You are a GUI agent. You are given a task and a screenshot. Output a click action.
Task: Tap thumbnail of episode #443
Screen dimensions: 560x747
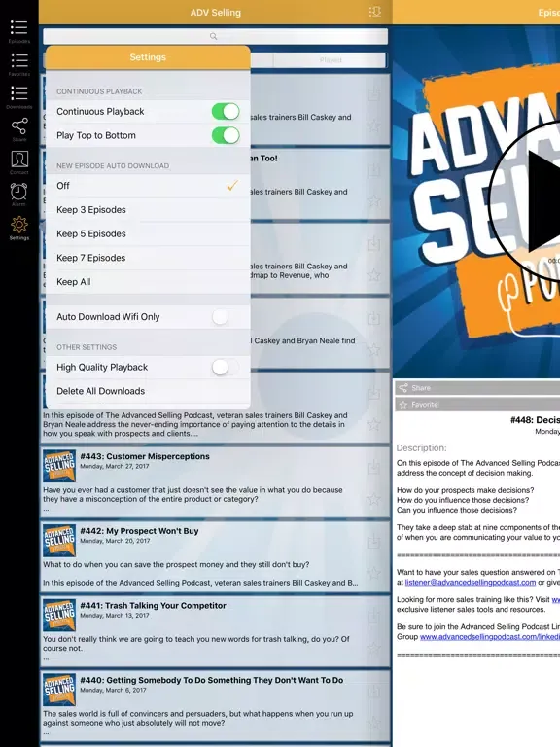point(59,466)
